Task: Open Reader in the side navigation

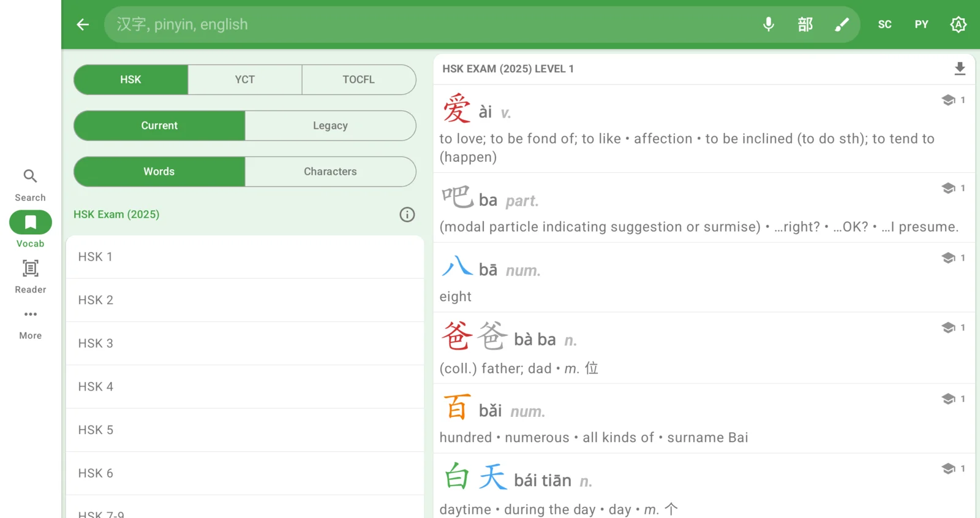Action: pos(31,276)
